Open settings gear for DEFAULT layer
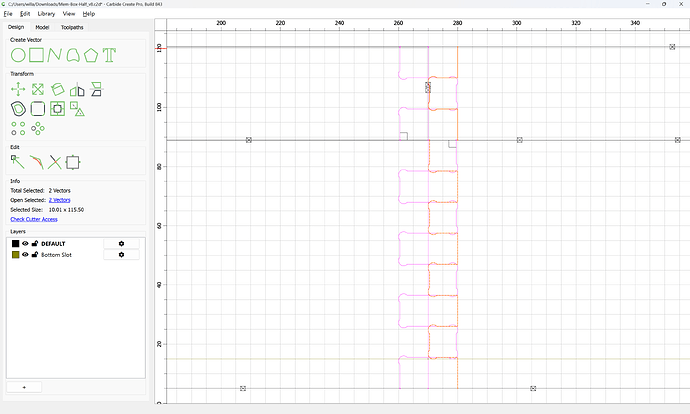 (121, 244)
